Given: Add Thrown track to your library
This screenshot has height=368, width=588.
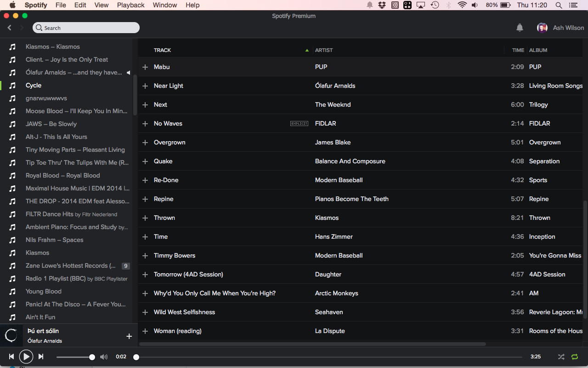Looking at the screenshot, I should click(145, 218).
